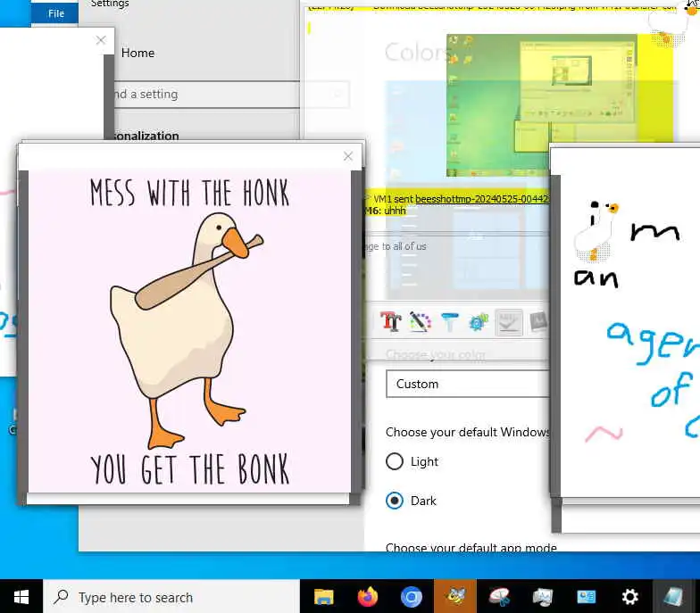Open the Custom color mode dropdown
This screenshot has height=613, width=700.
468,384
